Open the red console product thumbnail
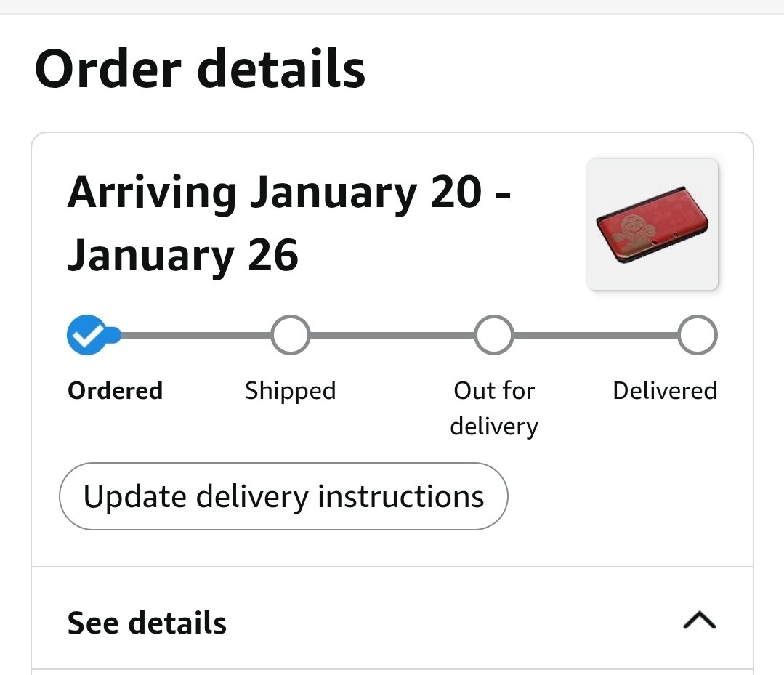This screenshot has height=675, width=784. point(652,224)
